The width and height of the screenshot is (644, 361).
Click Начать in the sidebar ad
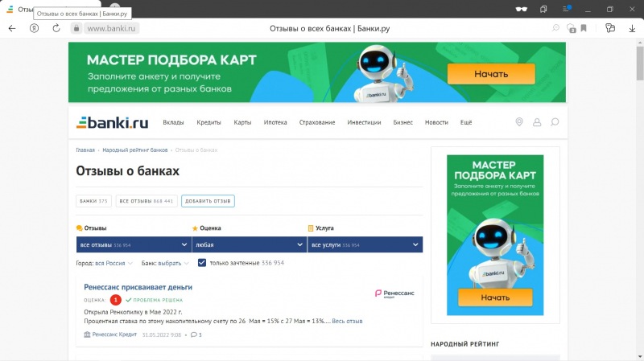495,297
